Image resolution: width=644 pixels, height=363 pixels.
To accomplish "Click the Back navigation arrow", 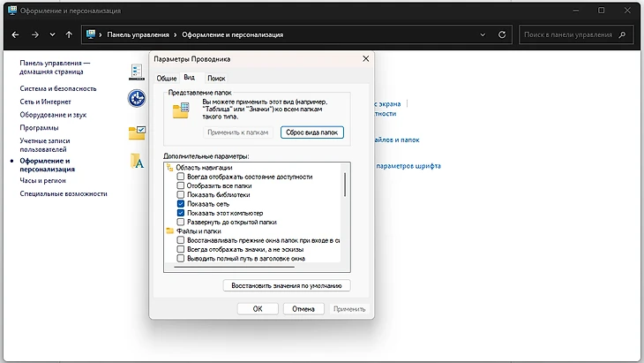I will 15,35.
